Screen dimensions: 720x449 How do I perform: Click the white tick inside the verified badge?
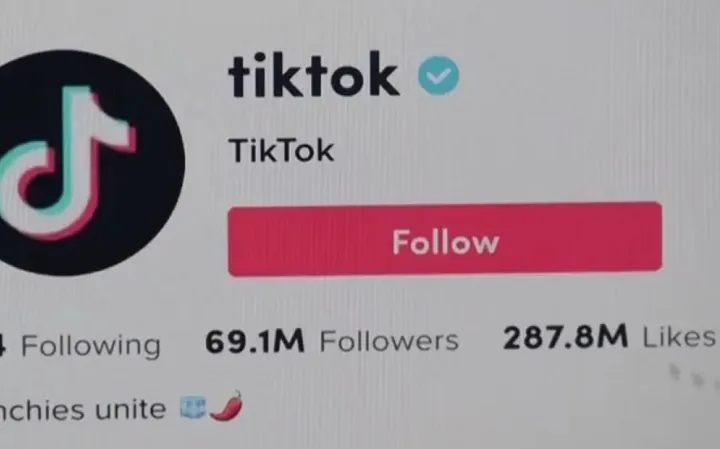pos(439,76)
